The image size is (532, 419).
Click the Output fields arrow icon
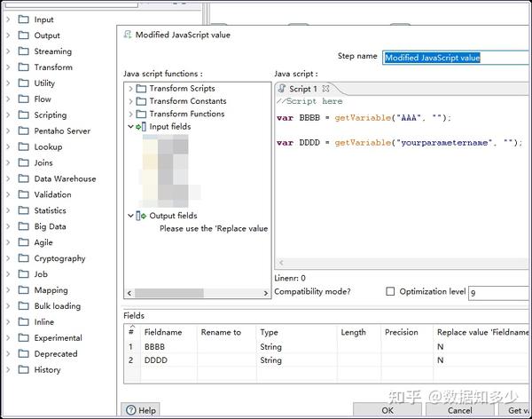[x=141, y=216]
